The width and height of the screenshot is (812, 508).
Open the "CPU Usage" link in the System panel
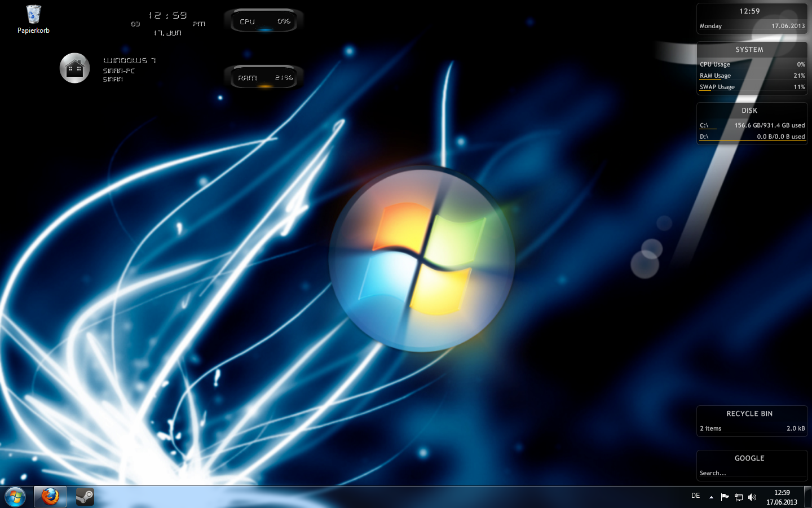click(714, 64)
